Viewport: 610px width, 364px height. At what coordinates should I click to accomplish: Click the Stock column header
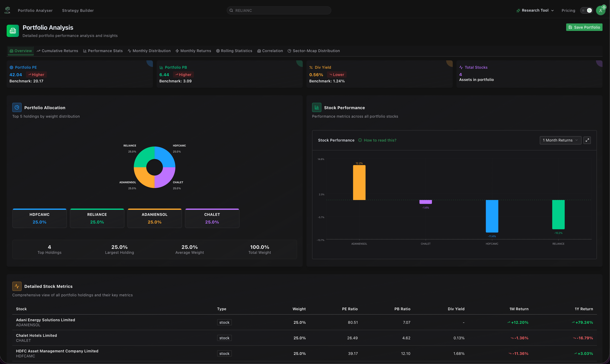point(21,309)
